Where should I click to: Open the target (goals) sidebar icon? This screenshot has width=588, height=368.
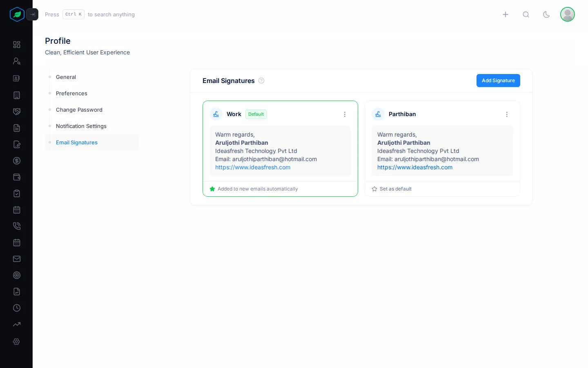coord(17,275)
